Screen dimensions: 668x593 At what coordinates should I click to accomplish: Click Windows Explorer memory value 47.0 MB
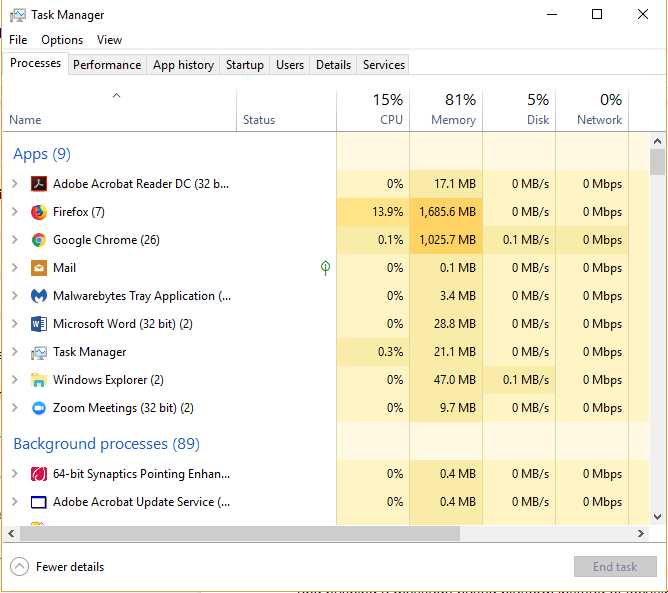pyautogui.click(x=455, y=380)
